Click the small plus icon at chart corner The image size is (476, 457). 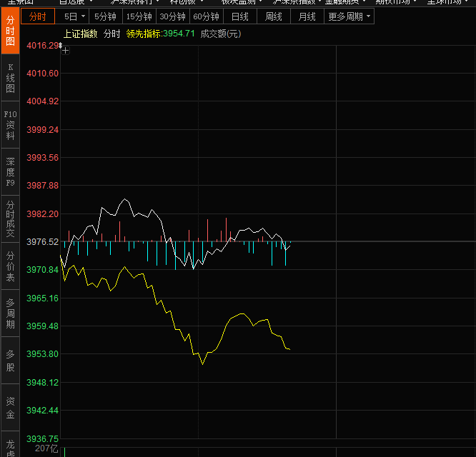pyautogui.click(x=65, y=50)
